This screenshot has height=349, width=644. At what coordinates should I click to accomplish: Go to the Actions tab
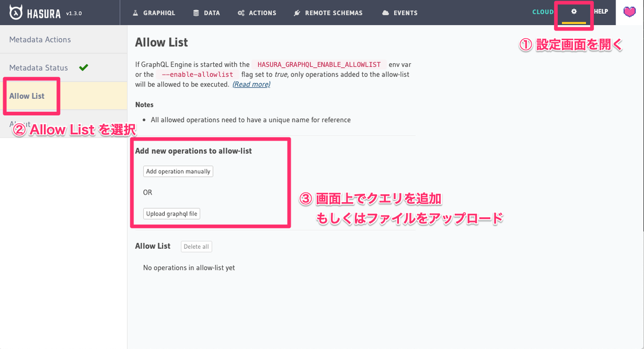pyautogui.click(x=257, y=12)
